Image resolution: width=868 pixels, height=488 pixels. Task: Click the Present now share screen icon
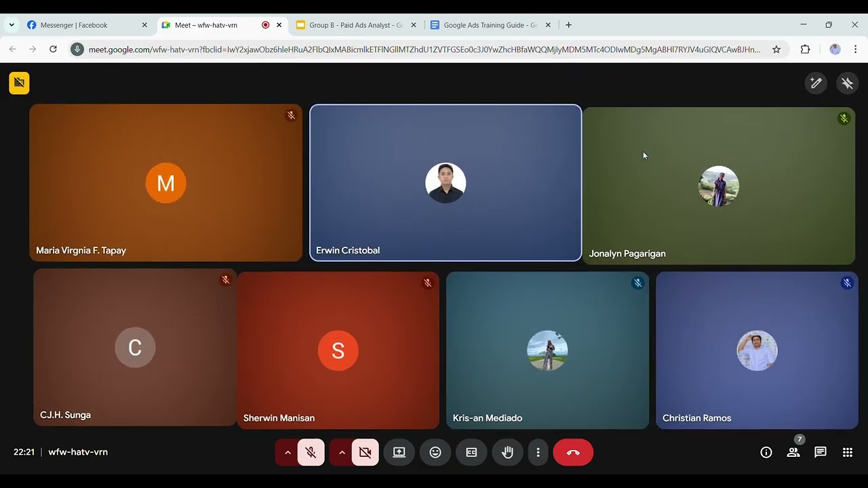point(399,452)
